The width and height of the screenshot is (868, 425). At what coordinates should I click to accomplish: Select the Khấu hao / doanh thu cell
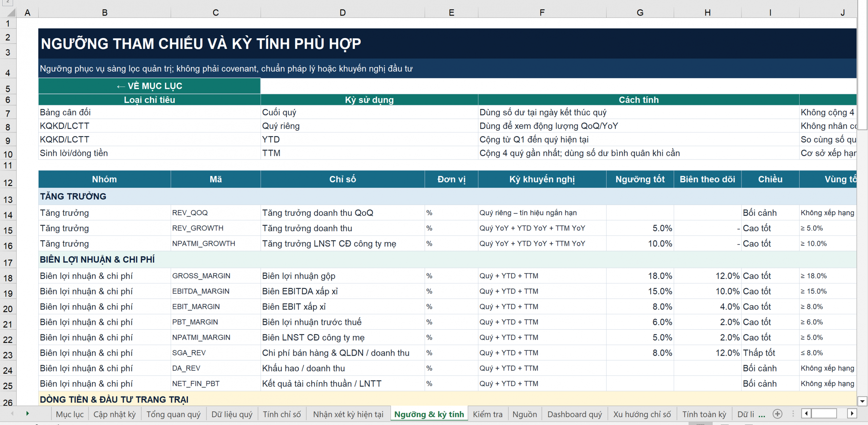342,368
